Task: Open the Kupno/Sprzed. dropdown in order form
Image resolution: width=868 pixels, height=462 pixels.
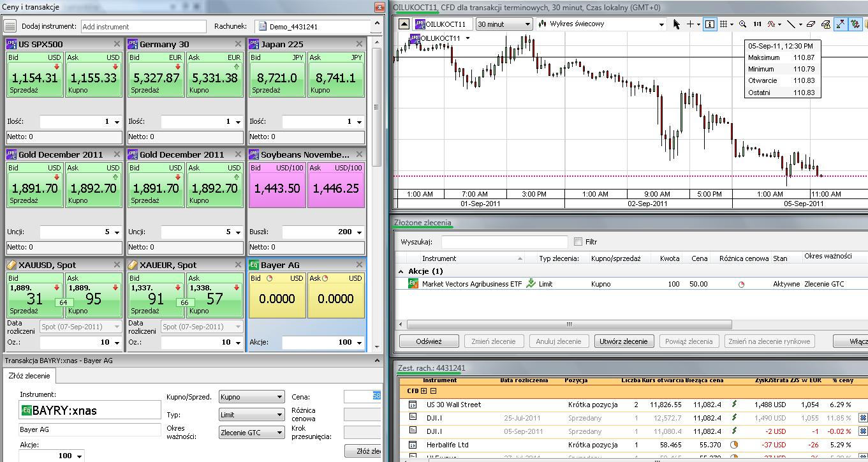Action: [x=251, y=397]
